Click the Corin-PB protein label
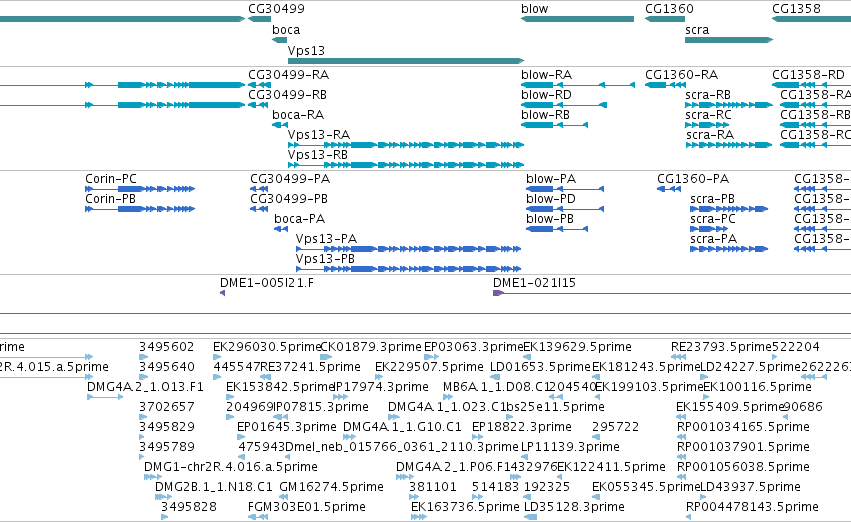 coord(110,199)
